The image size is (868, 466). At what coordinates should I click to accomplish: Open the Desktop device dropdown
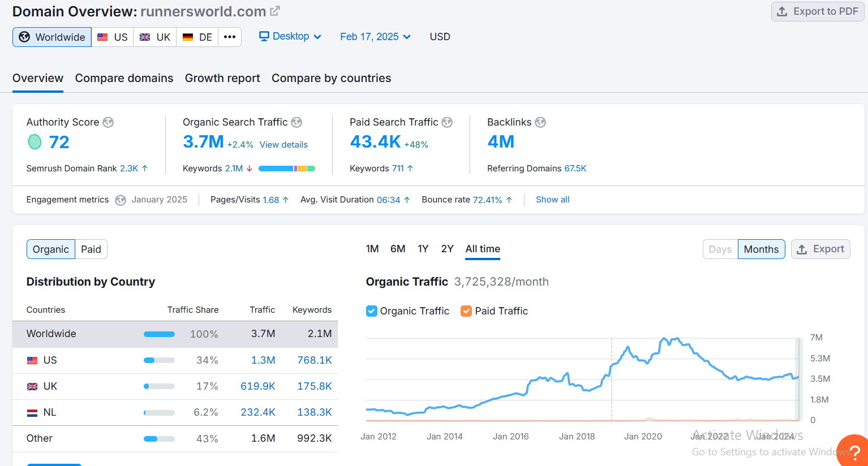[x=290, y=37]
